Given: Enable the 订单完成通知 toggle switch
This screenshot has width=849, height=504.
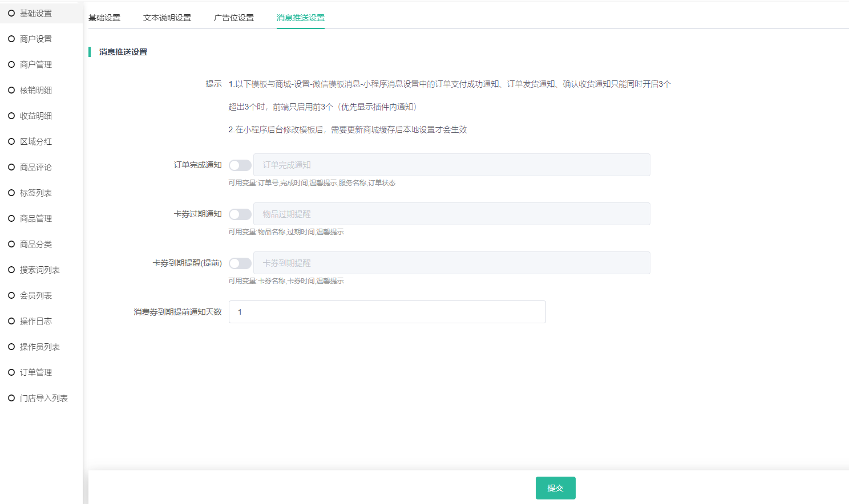Looking at the screenshot, I should pos(240,165).
